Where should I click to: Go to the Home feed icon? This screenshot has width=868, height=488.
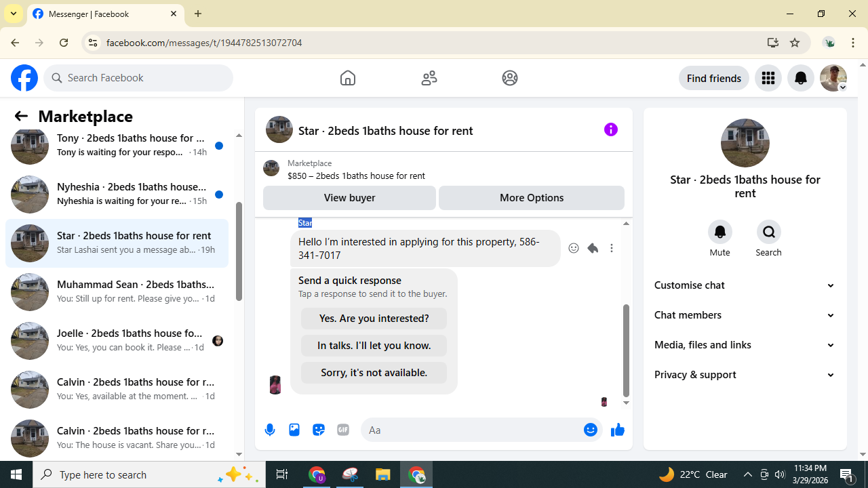[x=348, y=78]
